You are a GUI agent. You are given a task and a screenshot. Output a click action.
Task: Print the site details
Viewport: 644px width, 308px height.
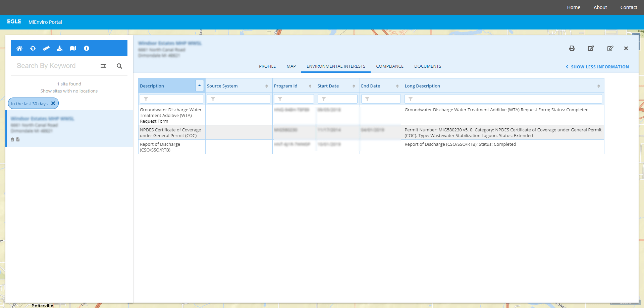tap(572, 48)
